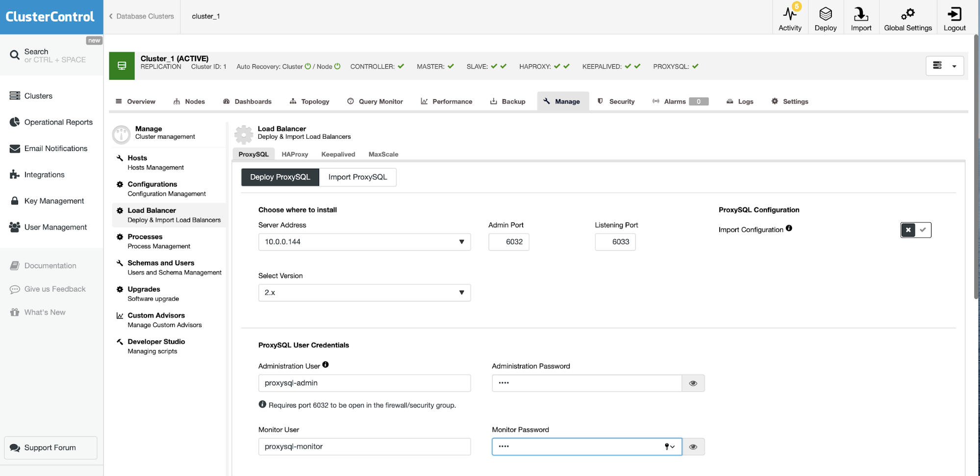The image size is (980, 476).
Task: Open the Security tab
Action: pos(616,101)
